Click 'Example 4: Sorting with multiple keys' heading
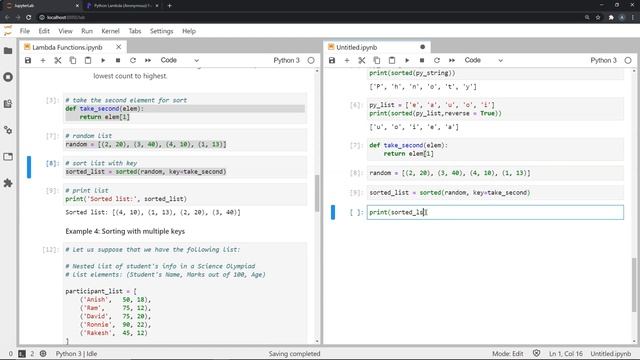 pos(125,231)
